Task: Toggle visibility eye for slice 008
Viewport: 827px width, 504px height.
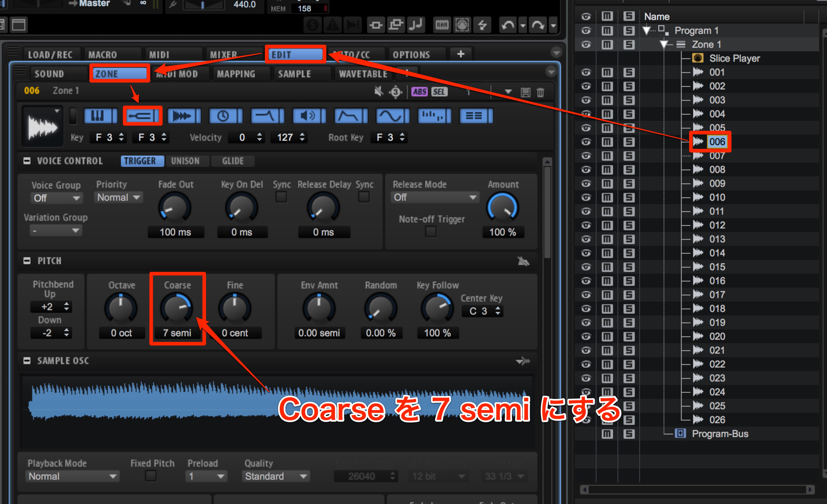Action: pos(586,169)
